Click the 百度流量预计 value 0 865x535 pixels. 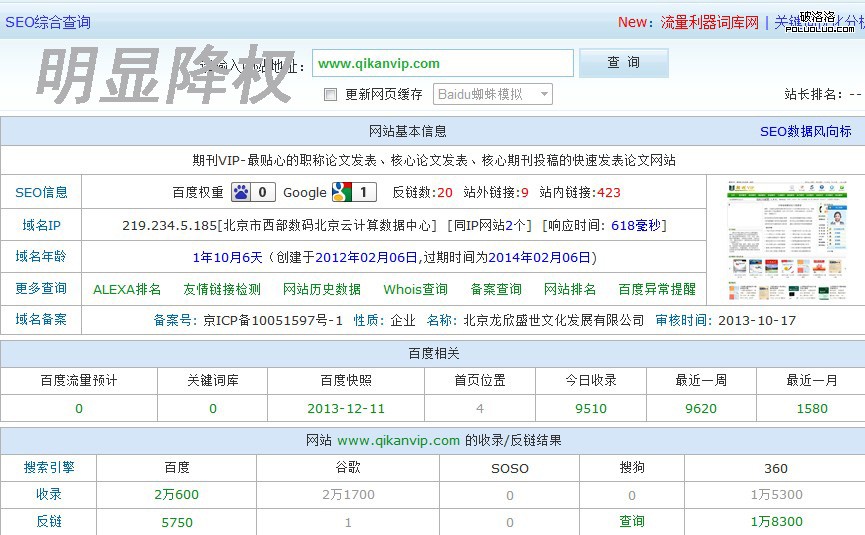click(79, 409)
